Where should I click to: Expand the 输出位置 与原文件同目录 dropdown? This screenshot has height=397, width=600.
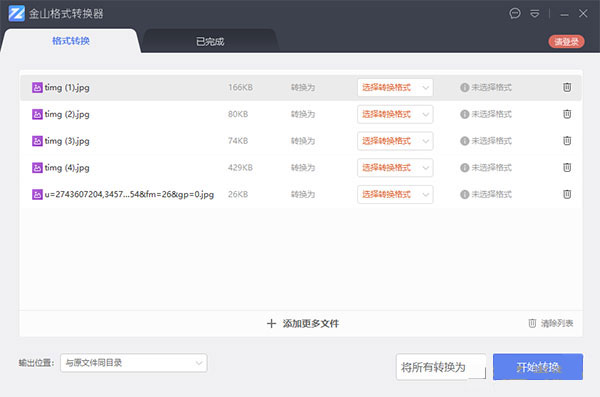tap(134, 363)
